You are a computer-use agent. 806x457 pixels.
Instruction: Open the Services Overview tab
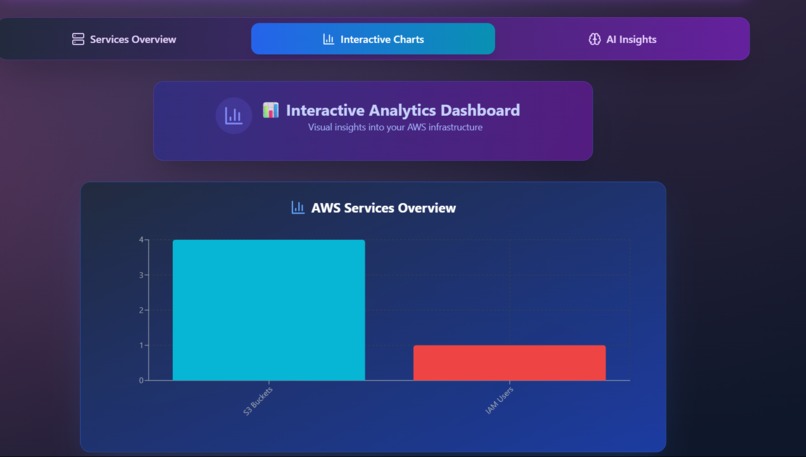click(x=124, y=39)
